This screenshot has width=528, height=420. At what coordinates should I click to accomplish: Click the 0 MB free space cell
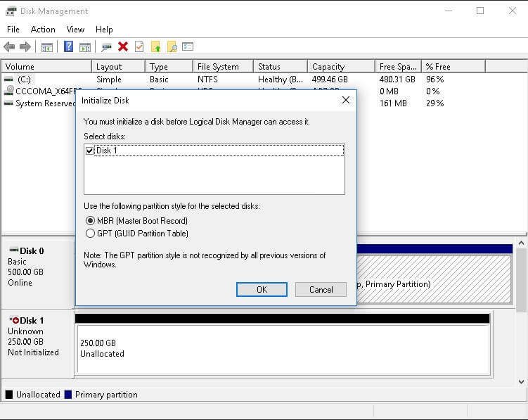click(x=389, y=91)
